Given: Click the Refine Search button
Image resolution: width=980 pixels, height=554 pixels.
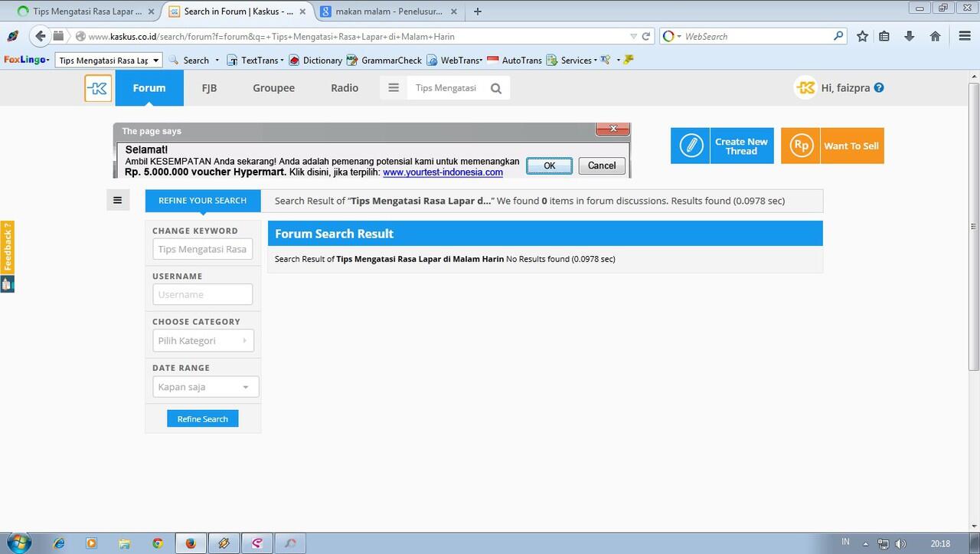Looking at the screenshot, I should [203, 419].
